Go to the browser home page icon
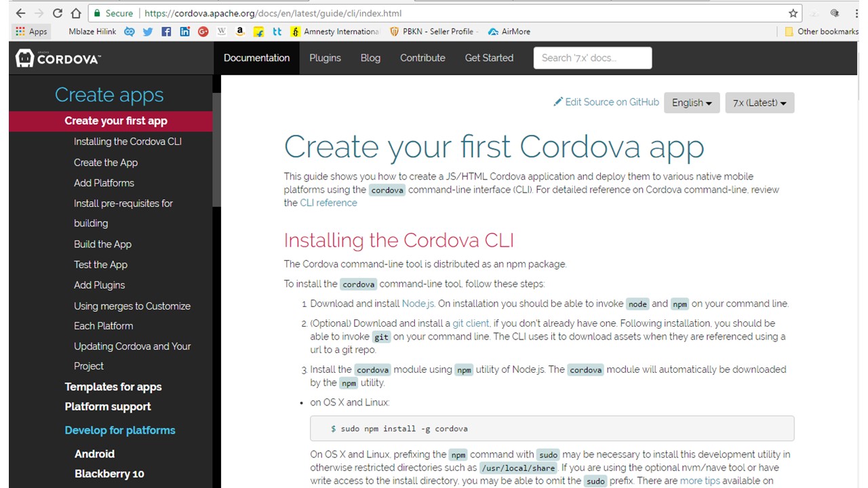The image size is (868, 488). pos(75,13)
